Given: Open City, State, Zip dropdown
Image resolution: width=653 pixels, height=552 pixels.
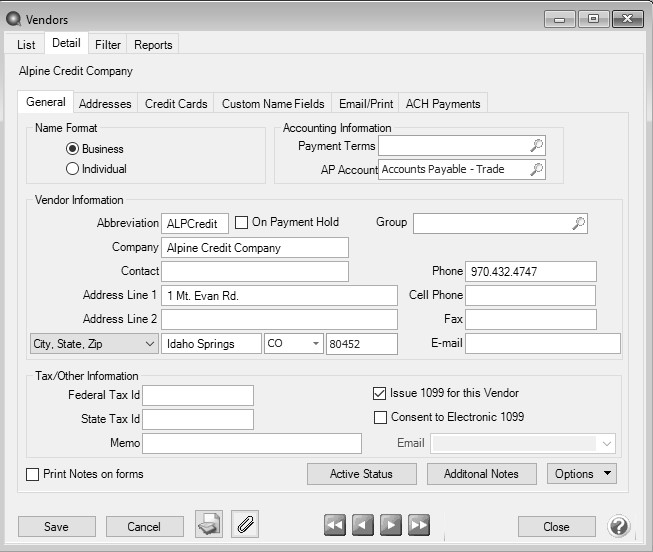Looking at the screenshot, I should coord(94,344).
